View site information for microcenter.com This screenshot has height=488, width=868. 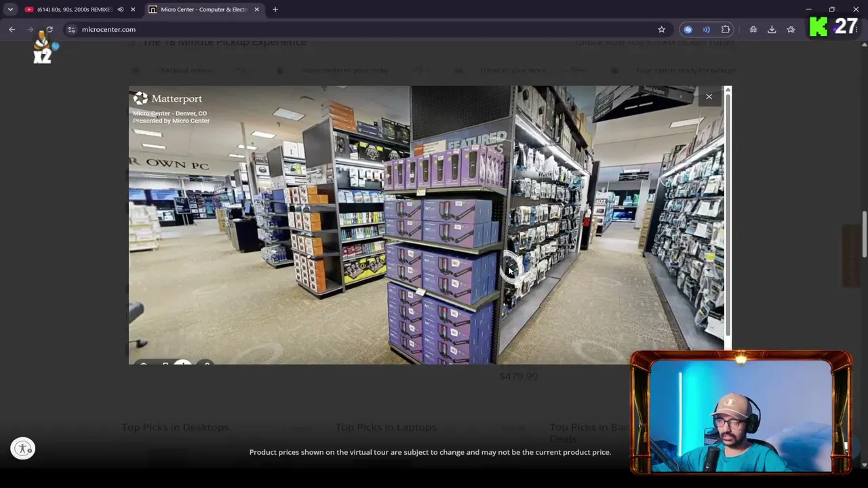(x=71, y=29)
